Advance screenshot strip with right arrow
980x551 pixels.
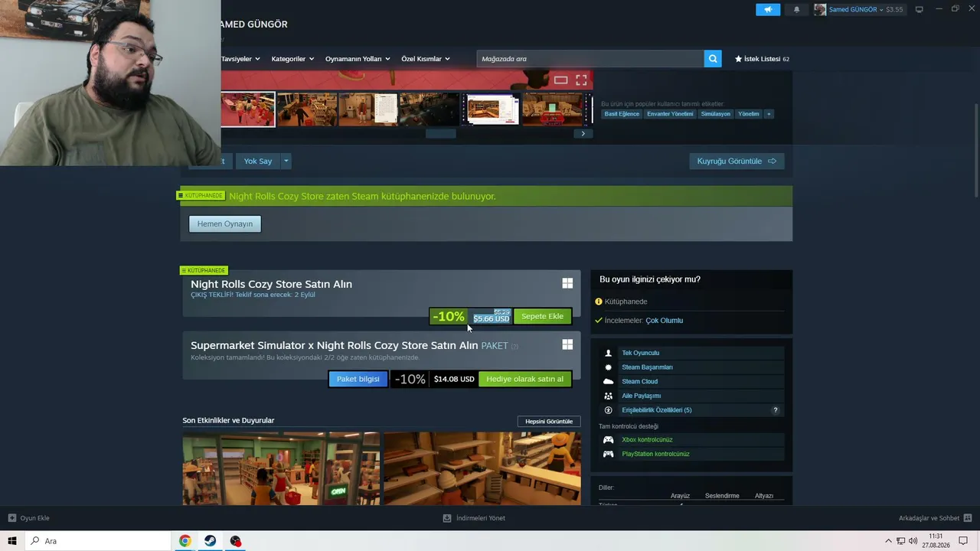tap(583, 134)
